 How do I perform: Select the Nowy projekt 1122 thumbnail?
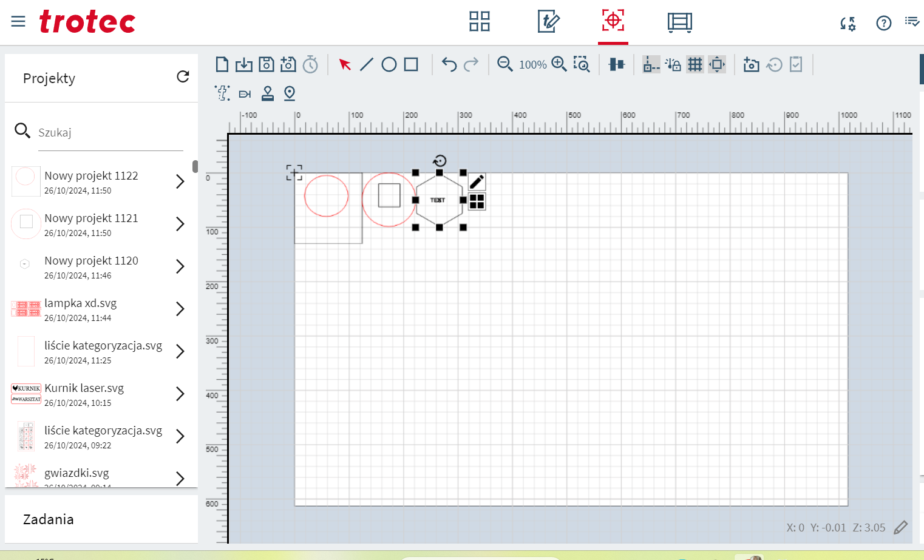click(25, 181)
